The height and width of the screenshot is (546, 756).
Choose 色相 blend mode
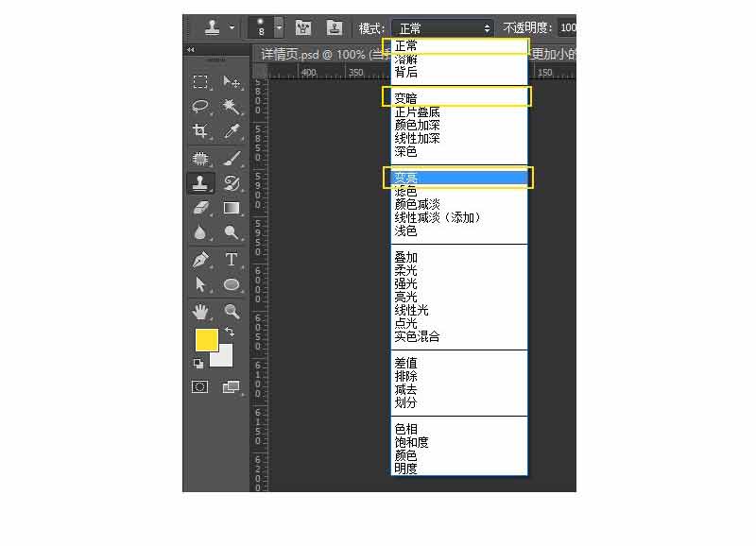pos(459,429)
